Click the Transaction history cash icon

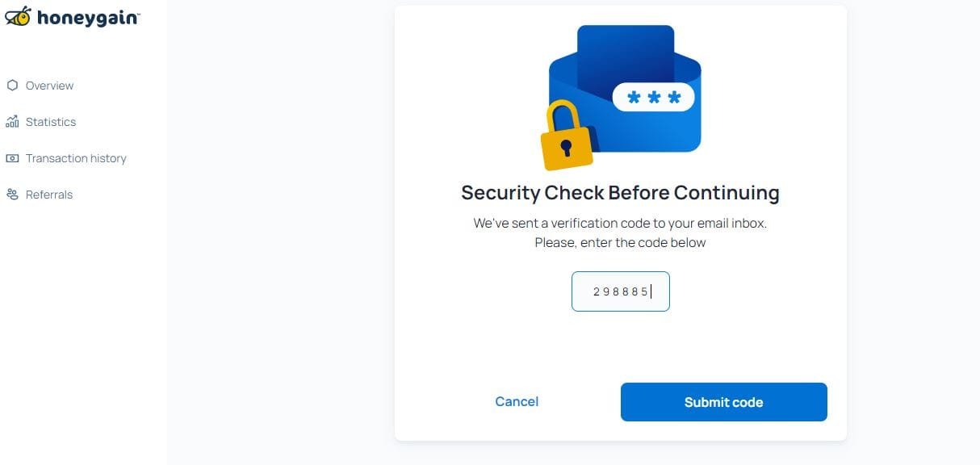tap(12, 158)
